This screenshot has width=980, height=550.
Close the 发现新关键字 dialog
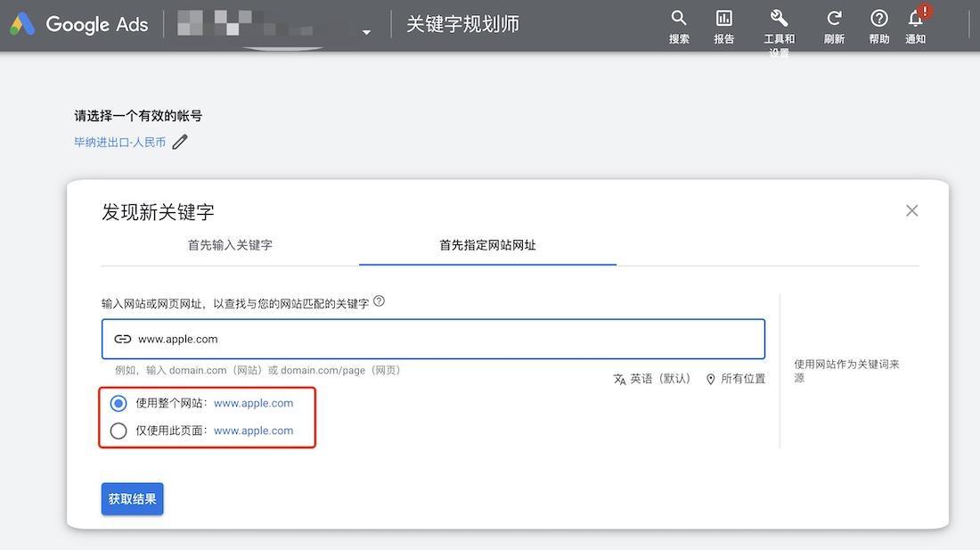(x=912, y=210)
